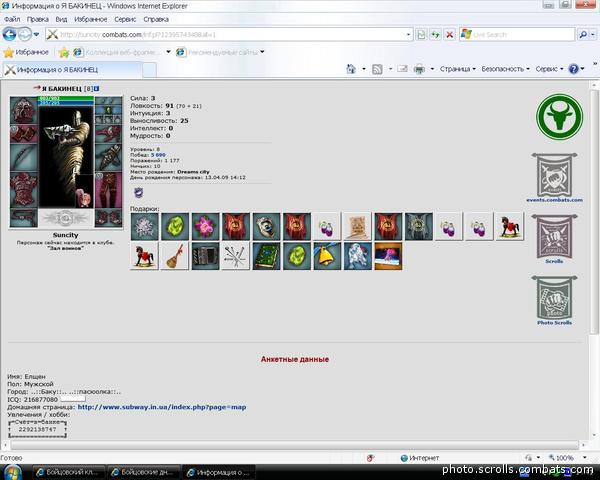The width and height of the screenshot is (600, 480).
Task: Click the snowflake gift icon
Action: click(x=144, y=227)
